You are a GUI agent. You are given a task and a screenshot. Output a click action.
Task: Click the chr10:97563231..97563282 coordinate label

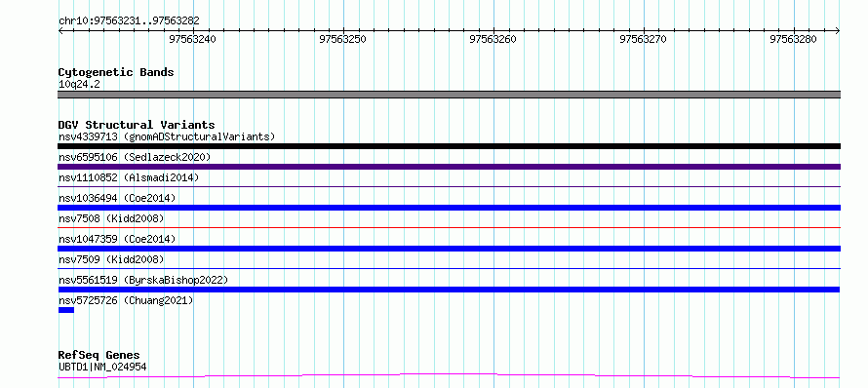pyautogui.click(x=129, y=21)
